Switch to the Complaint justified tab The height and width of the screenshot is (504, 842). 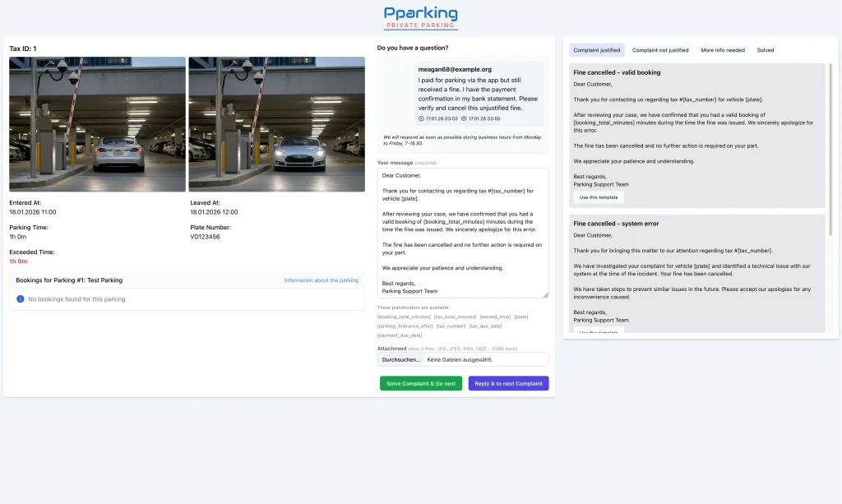[x=597, y=50]
